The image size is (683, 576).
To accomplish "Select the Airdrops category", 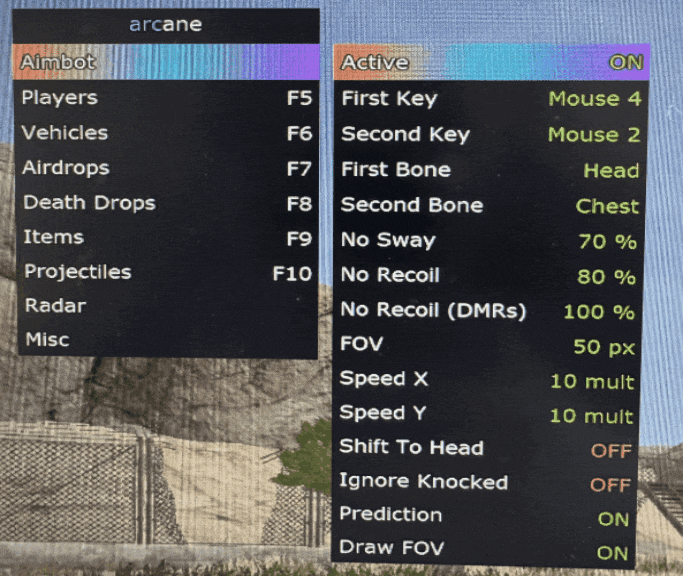I will [x=166, y=168].
